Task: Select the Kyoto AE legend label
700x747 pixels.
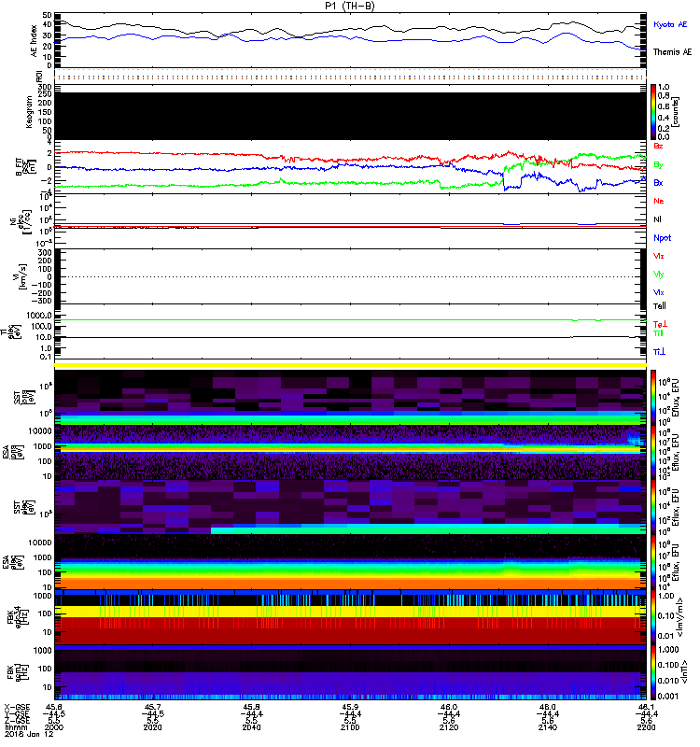Action: coord(670,24)
